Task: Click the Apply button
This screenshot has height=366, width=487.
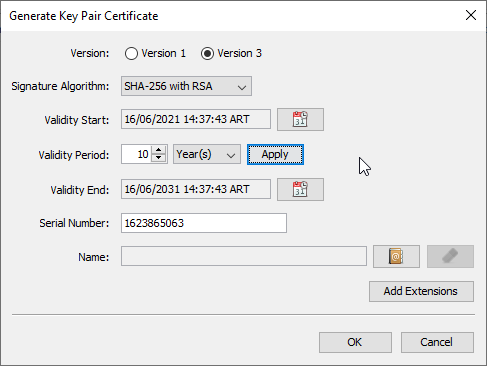Action: click(x=275, y=154)
